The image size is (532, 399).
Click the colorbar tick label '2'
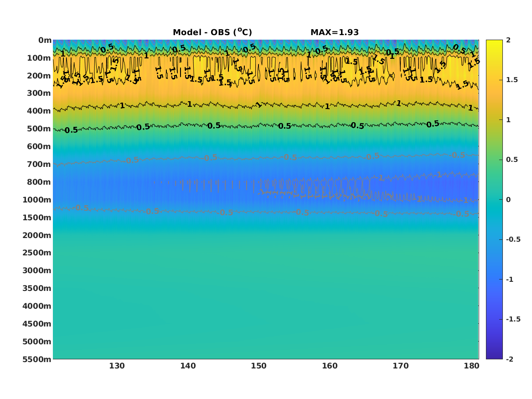(x=508, y=40)
